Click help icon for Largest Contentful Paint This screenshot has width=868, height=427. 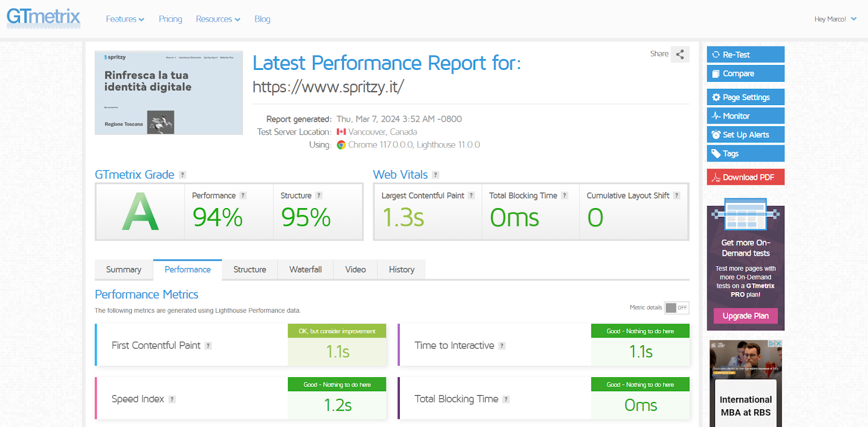[x=471, y=196]
